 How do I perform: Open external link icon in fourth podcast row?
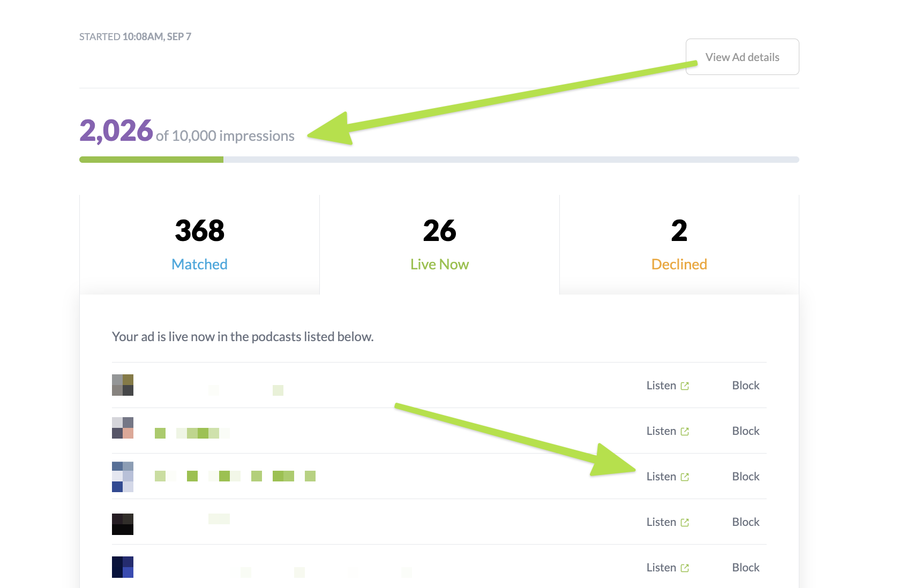tap(685, 523)
